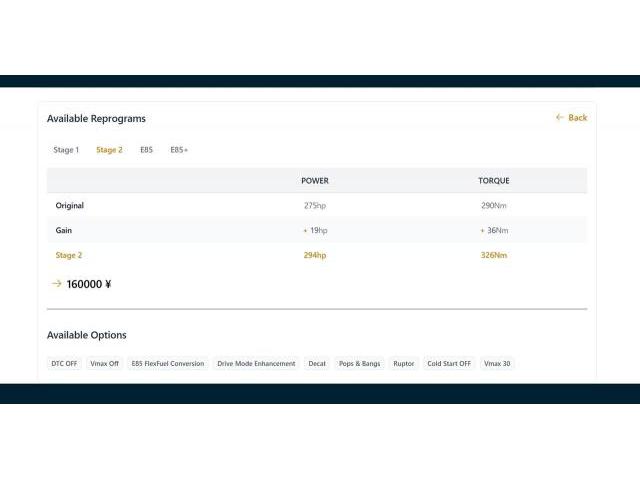Click the arrow icon beside the 160000 ¥ price
The width and height of the screenshot is (640, 480).
coord(56,284)
